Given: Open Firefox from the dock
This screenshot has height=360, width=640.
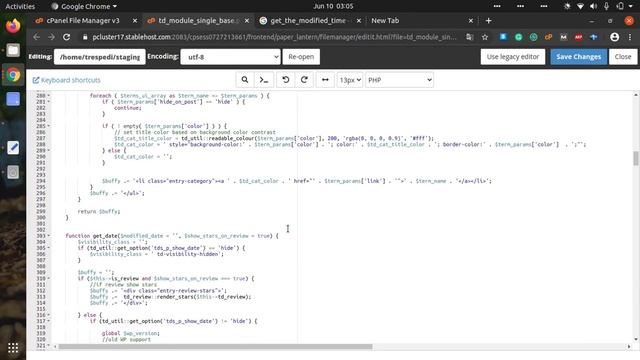Looking at the screenshot, I should (x=13, y=26).
